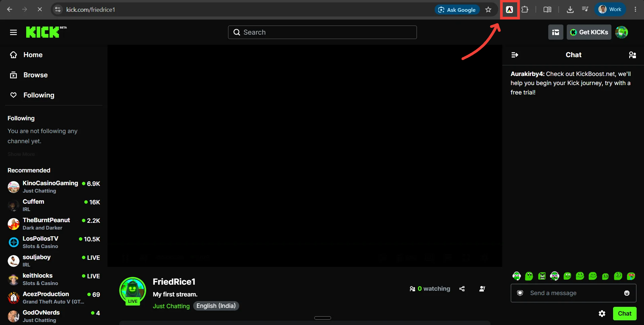Open the user avatar menu in the Kick header
The height and width of the screenshot is (325, 644).
point(621,32)
